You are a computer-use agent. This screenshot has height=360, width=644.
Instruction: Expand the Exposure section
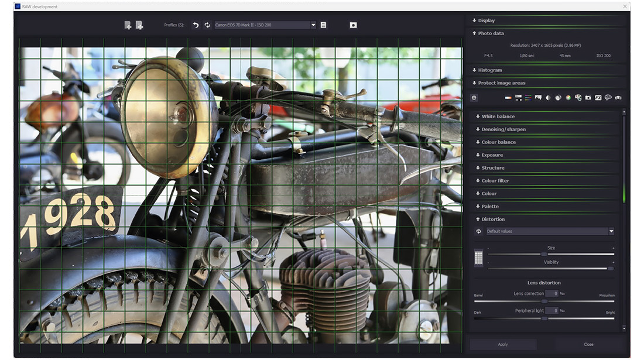coord(492,155)
